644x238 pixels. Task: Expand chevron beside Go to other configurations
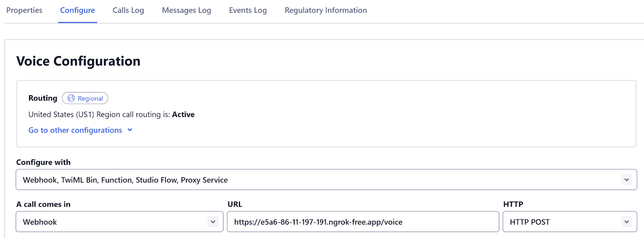tap(130, 130)
